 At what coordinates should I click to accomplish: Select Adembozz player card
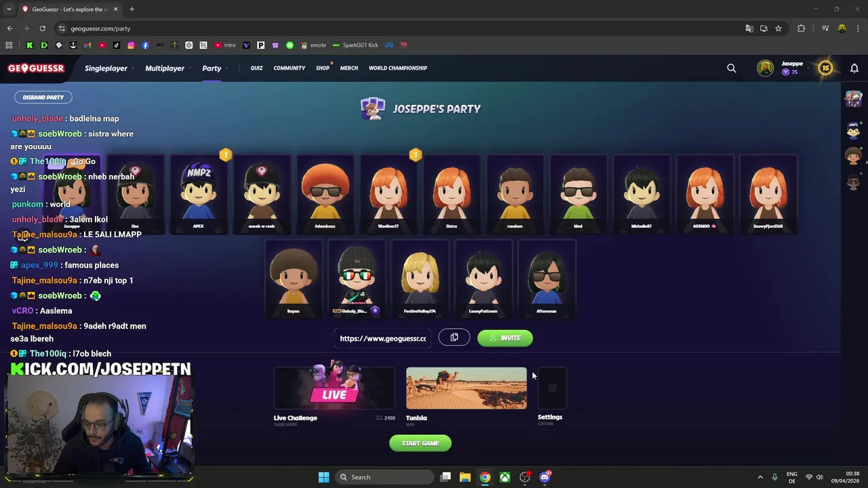tap(325, 195)
